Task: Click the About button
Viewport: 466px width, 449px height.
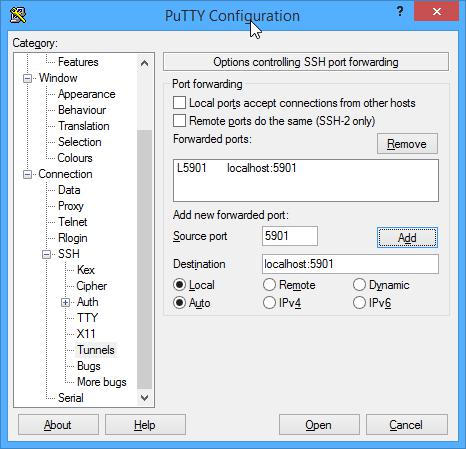Action: click(x=58, y=425)
